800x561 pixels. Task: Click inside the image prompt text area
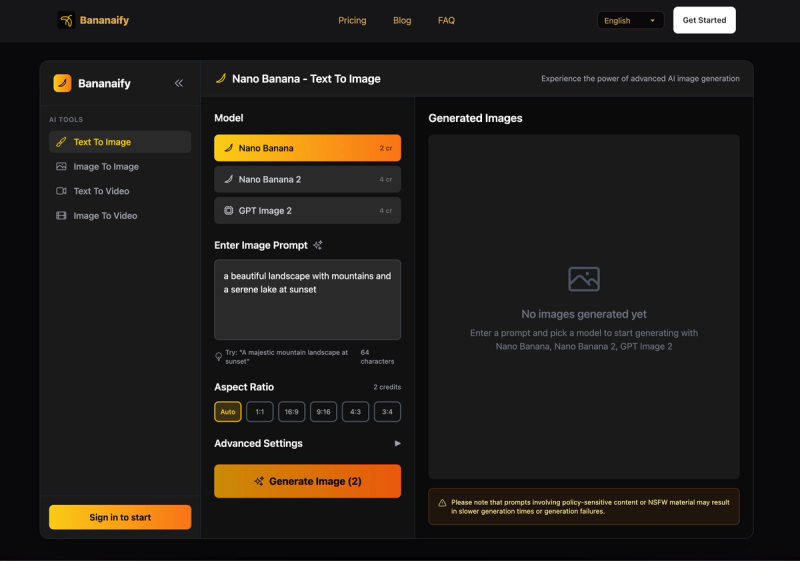(x=308, y=299)
